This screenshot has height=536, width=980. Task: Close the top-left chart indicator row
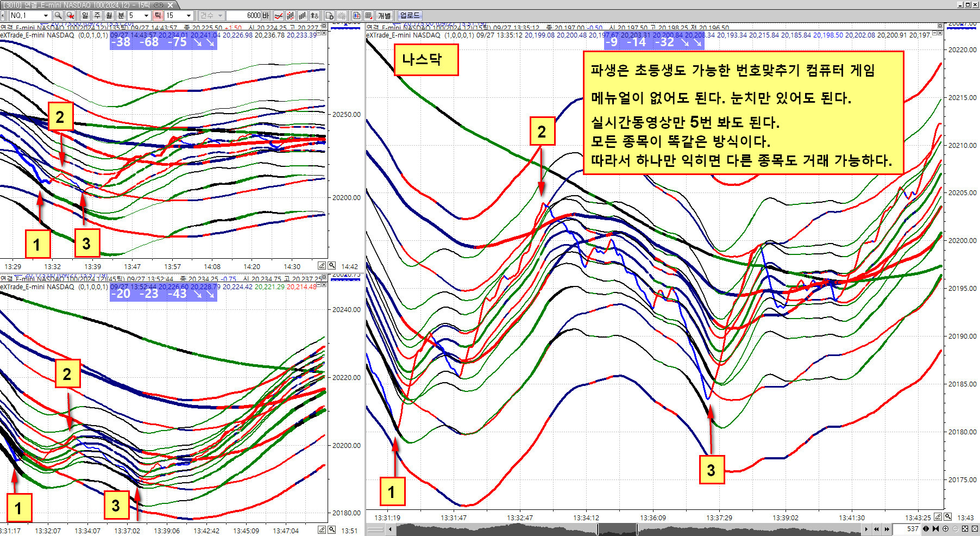[325, 34]
